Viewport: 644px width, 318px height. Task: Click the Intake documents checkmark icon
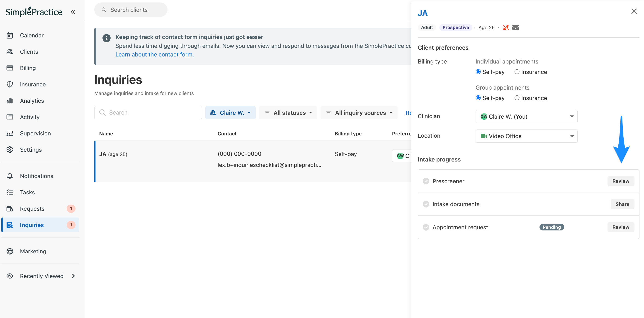pyautogui.click(x=426, y=204)
